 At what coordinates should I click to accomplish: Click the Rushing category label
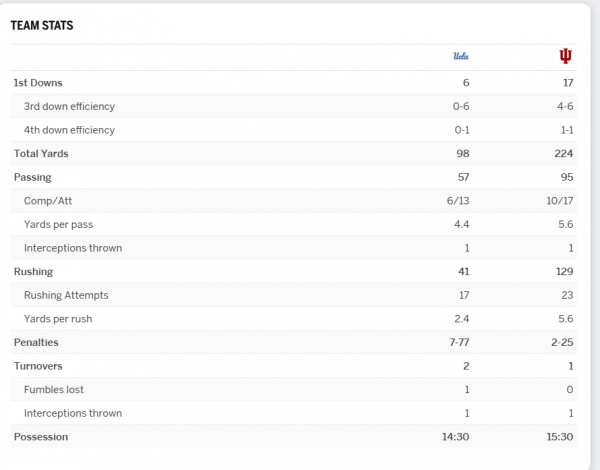pyautogui.click(x=33, y=271)
